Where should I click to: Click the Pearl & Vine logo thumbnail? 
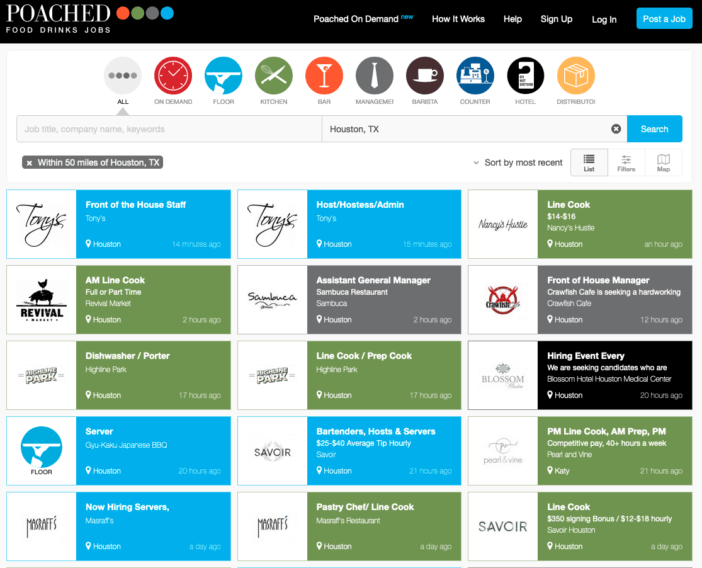[x=503, y=451]
